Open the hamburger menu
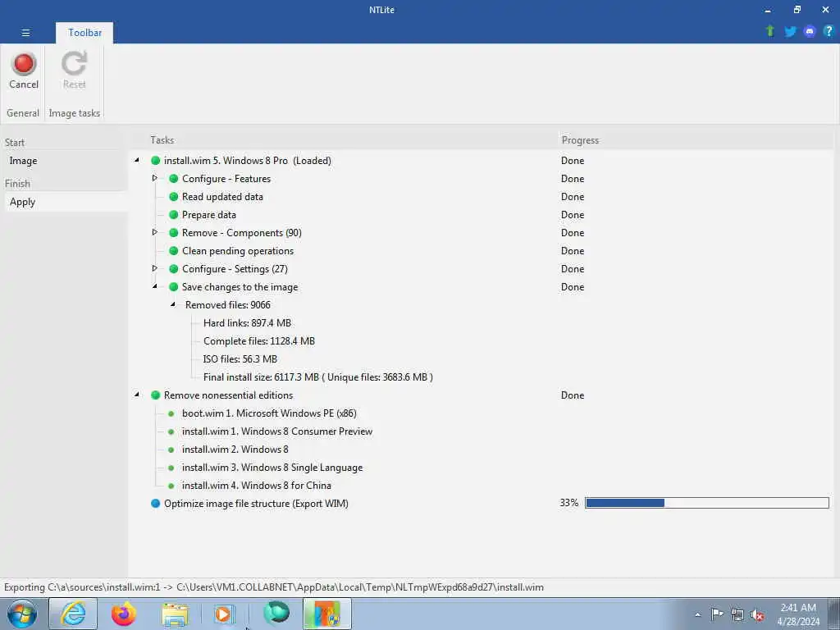 pos(25,33)
